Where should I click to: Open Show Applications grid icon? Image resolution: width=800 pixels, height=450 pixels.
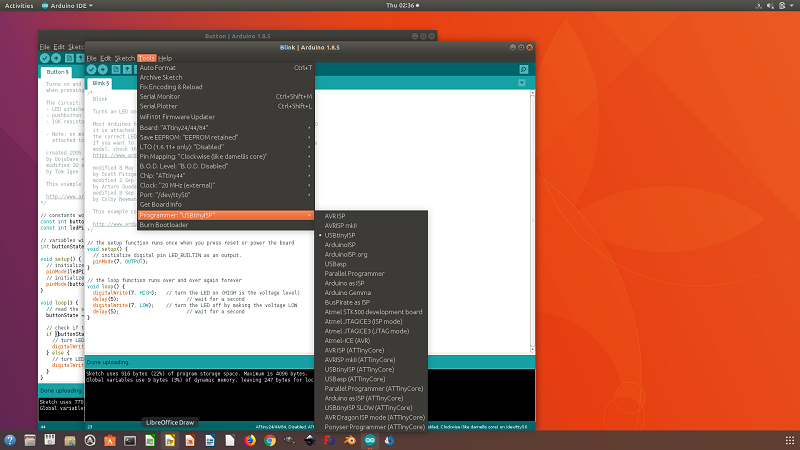(x=790, y=440)
